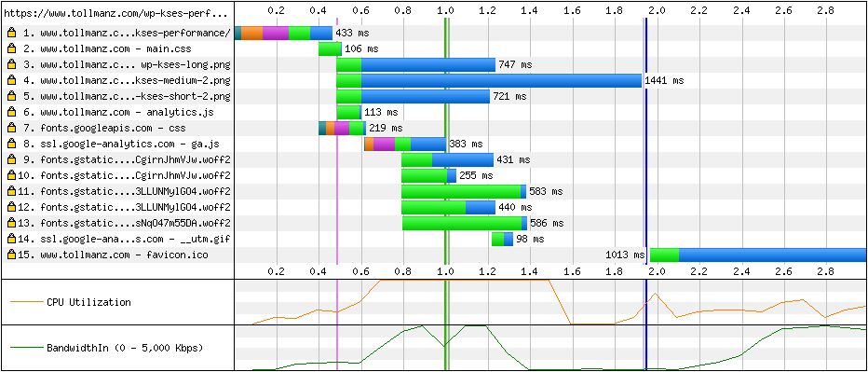
Task: Click the 106 ms timing label
Action: 361,49
